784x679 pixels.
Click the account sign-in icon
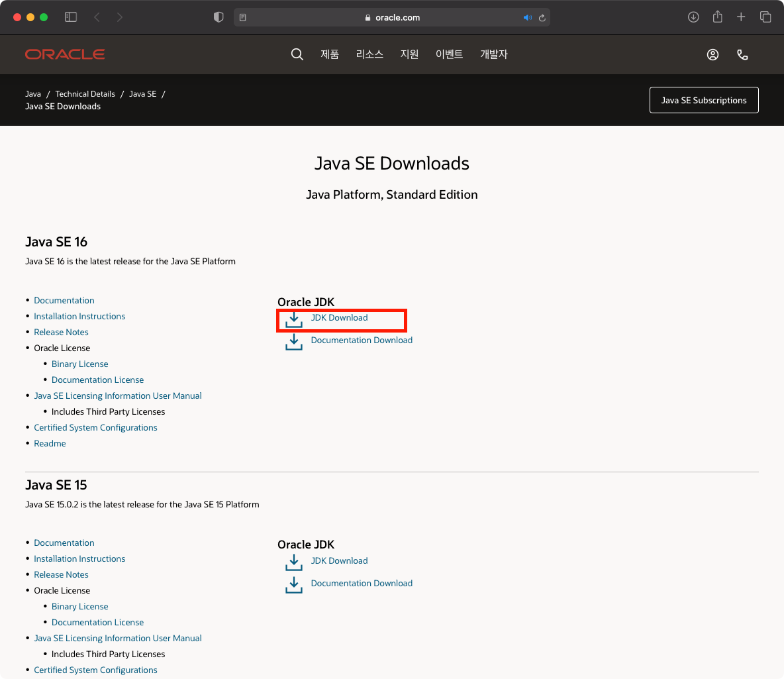[712, 54]
